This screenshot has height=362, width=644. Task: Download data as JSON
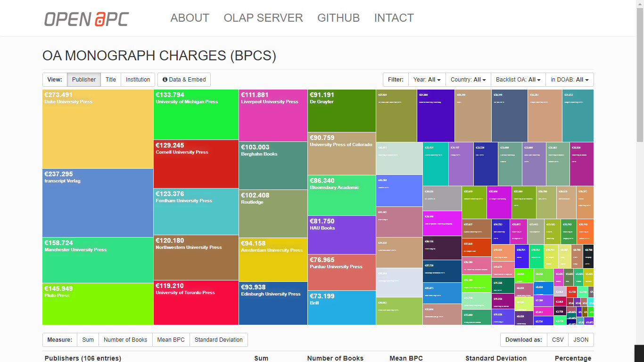click(580, 340)
